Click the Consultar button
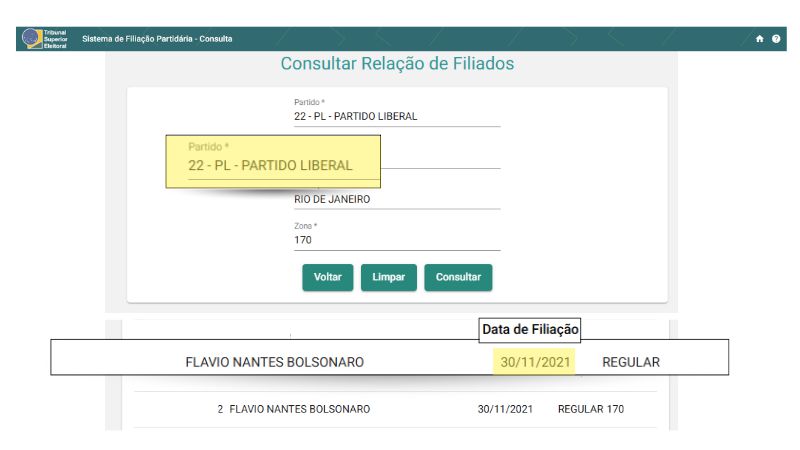Image resolution: width=800 pixels, height=450 pixels. 458,277
